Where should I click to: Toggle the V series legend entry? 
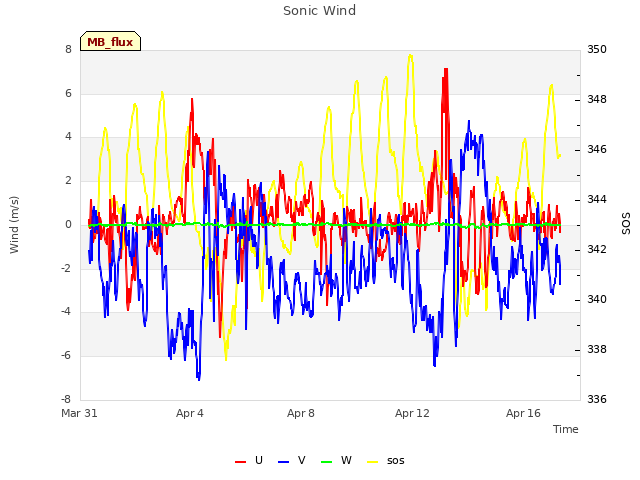(291, 460)
